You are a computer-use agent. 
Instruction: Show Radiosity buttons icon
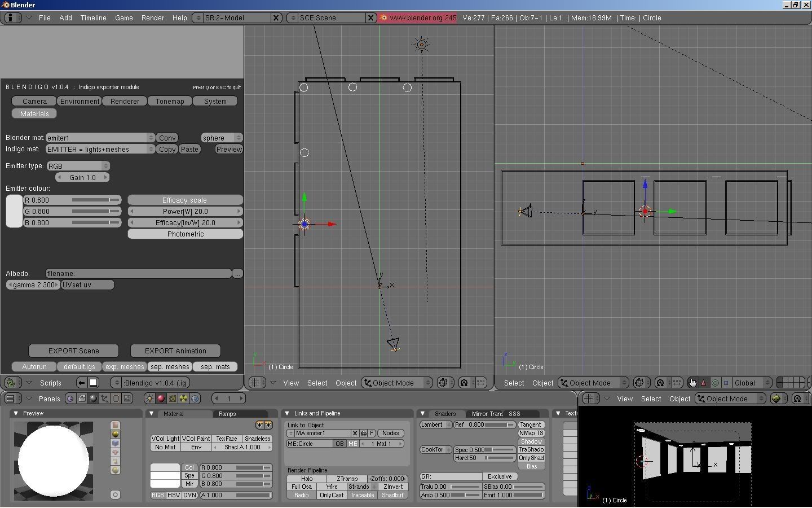tap(183, 398)
